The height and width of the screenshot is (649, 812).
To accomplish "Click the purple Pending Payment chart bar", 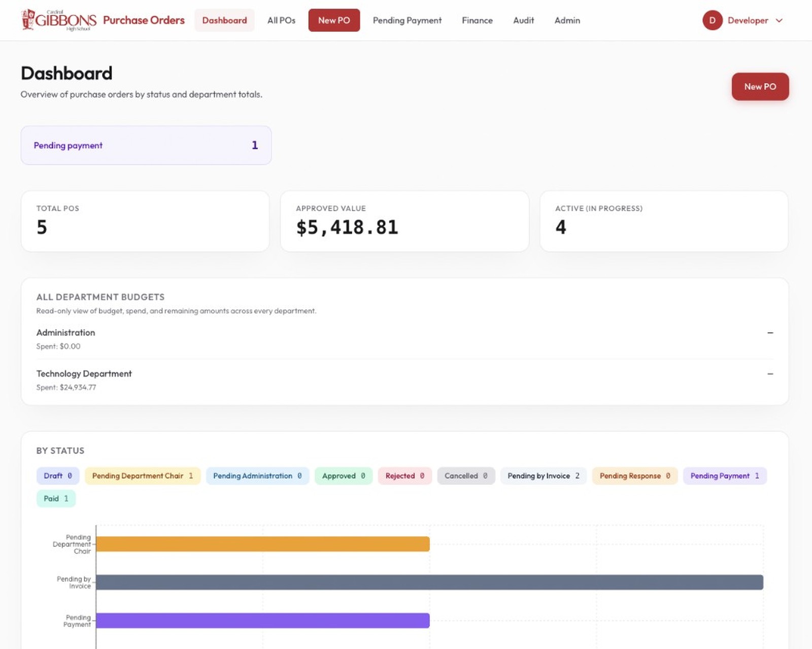I will pyautogui.click(x=263, y=621).
